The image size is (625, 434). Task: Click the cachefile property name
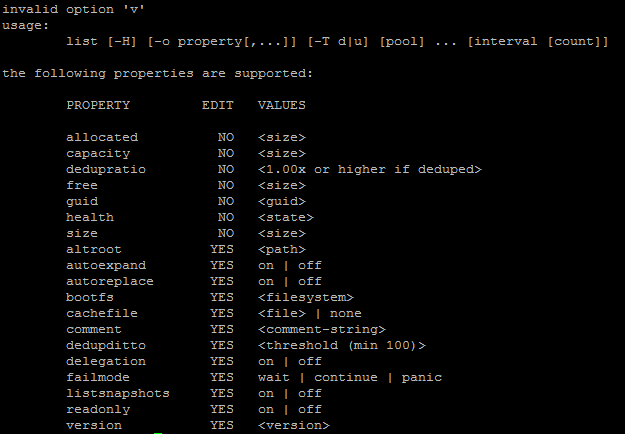pyautogui.click(x=102, y=313)
